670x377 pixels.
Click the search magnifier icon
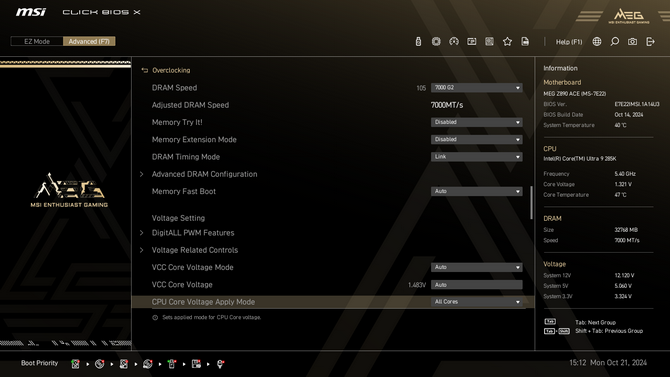(614, 41)
